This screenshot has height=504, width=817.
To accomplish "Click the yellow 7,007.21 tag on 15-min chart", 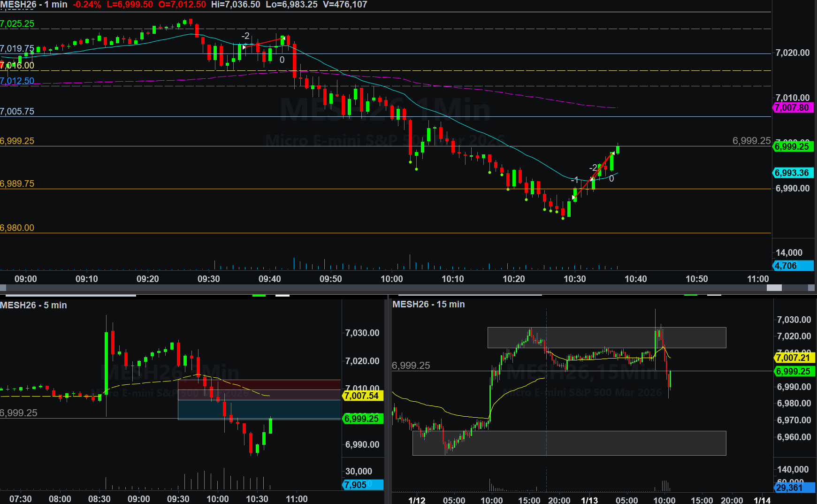I will pyautogui.click(x=794, y=358).
